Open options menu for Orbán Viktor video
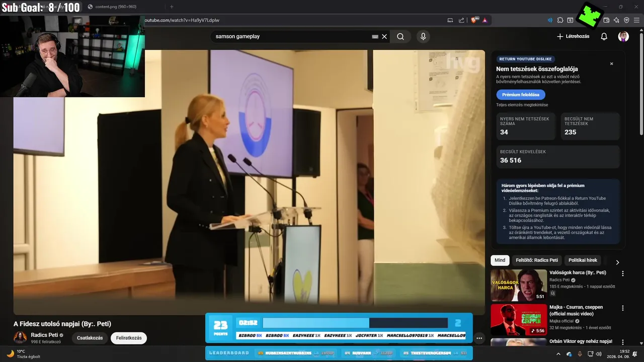 click(623, 342)
